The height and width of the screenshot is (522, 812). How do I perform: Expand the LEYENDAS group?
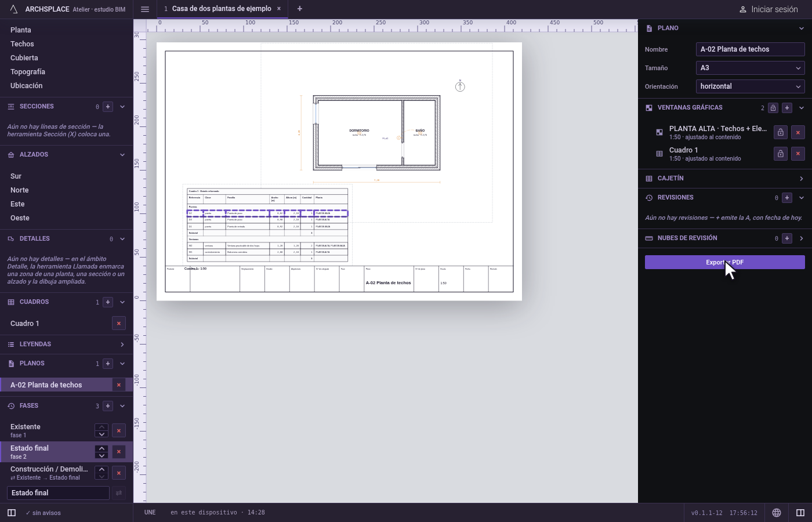pos(122,345)
